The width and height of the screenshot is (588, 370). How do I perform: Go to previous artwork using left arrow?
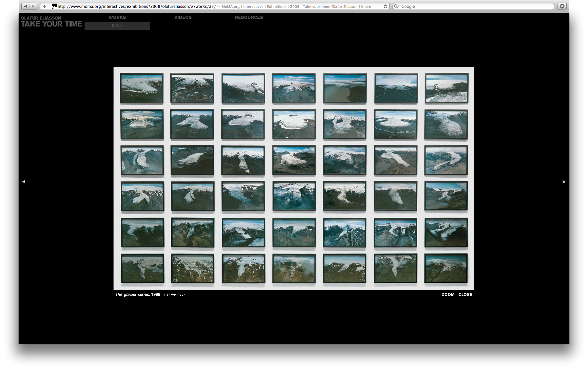24,181
